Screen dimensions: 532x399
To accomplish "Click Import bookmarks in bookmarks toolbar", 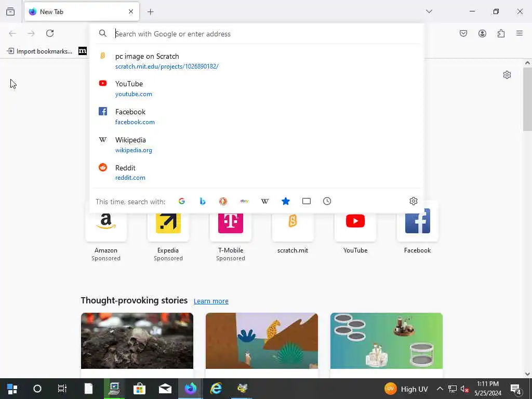I will point(39,51).
